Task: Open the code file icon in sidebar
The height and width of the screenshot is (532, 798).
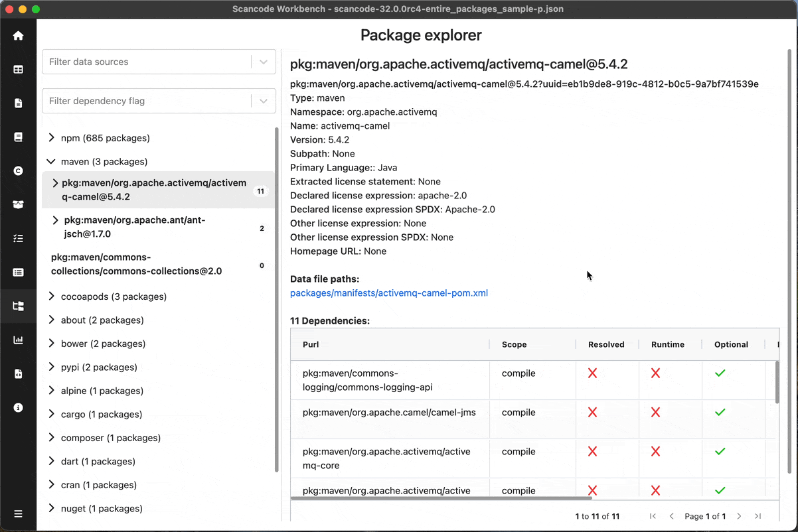Action: pyautogui.click(x=18, y=373)
